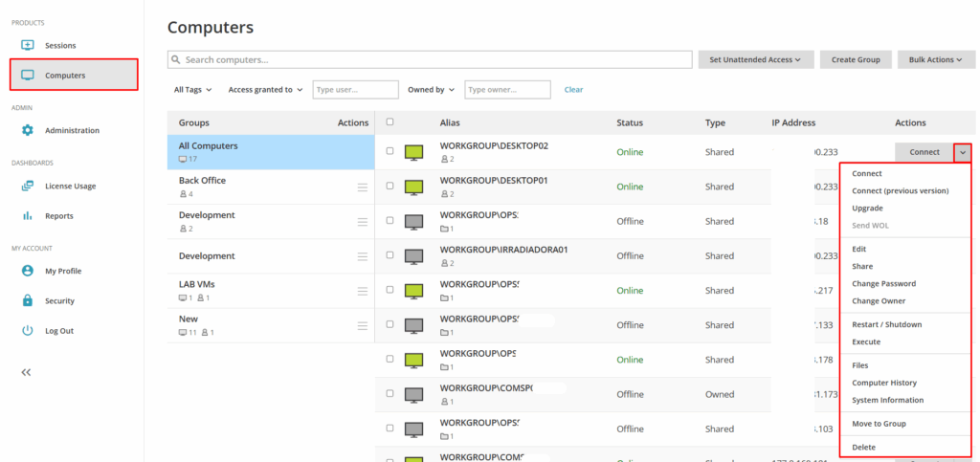Image resolution: width=980 pixels, height=462 pixels.
Task: Open Security via the padlock icon
Action: pos(28,301)
